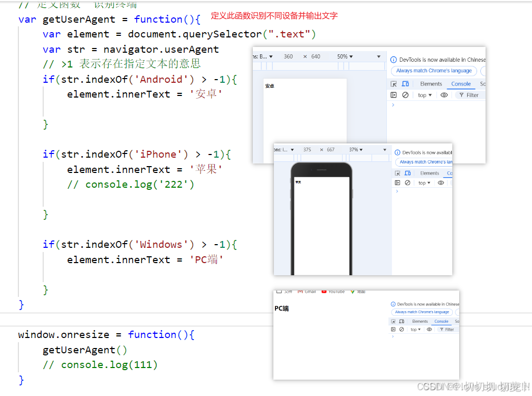Click live expression eye in PC端 DevTools
The height and width of the screenshot is (396, 532).
[429, 330]
